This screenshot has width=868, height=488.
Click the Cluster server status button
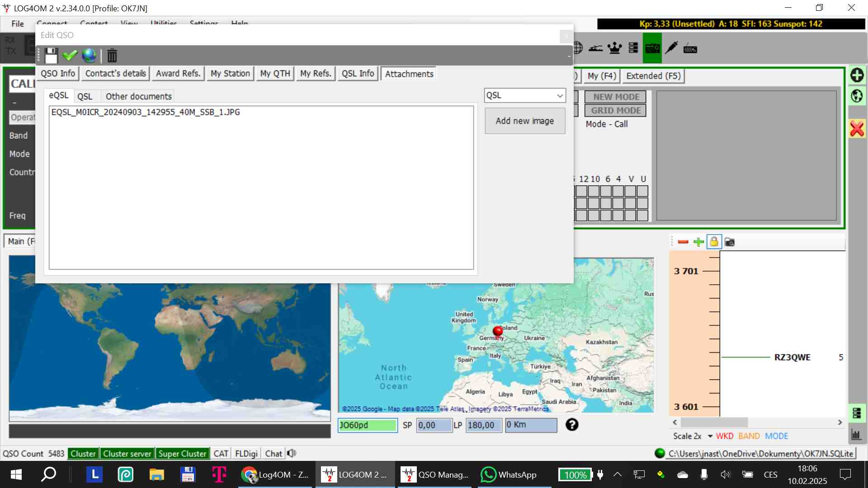coord(127,454)
